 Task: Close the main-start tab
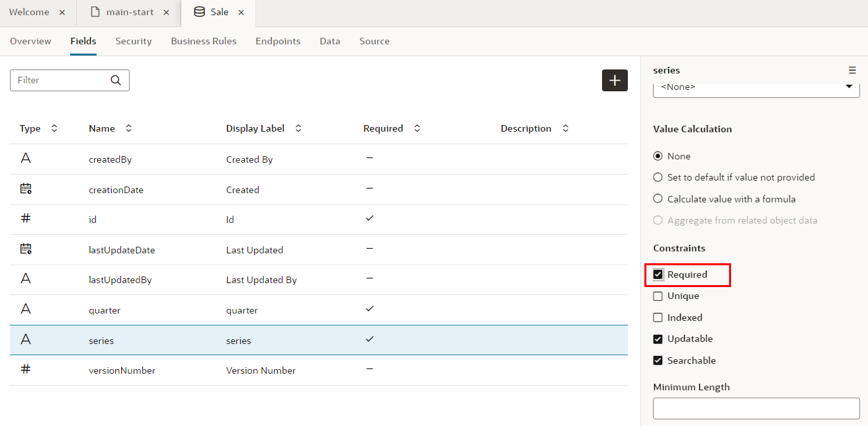point(166,13)
